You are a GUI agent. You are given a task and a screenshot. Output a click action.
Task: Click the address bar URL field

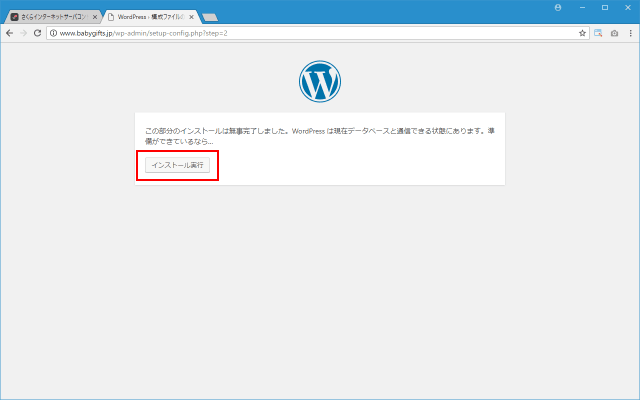[316, 33]
